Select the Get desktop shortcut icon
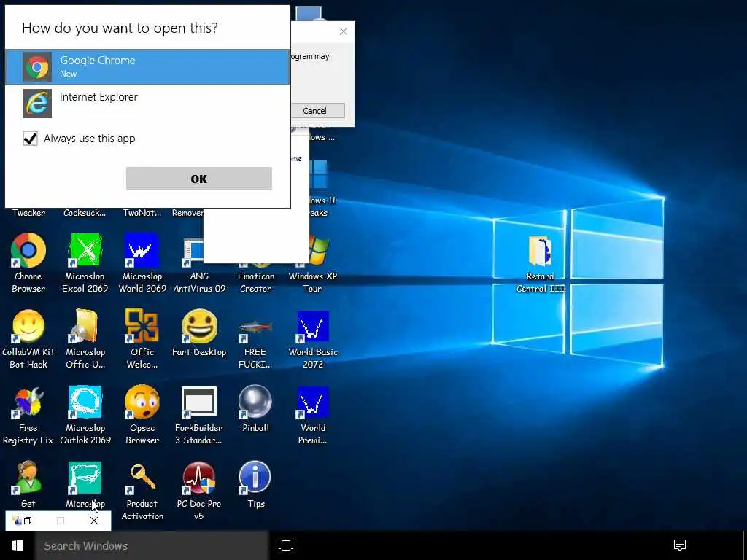Image resolution: width=747 pixels, height=560 pixels. click(x=28, y=477)
